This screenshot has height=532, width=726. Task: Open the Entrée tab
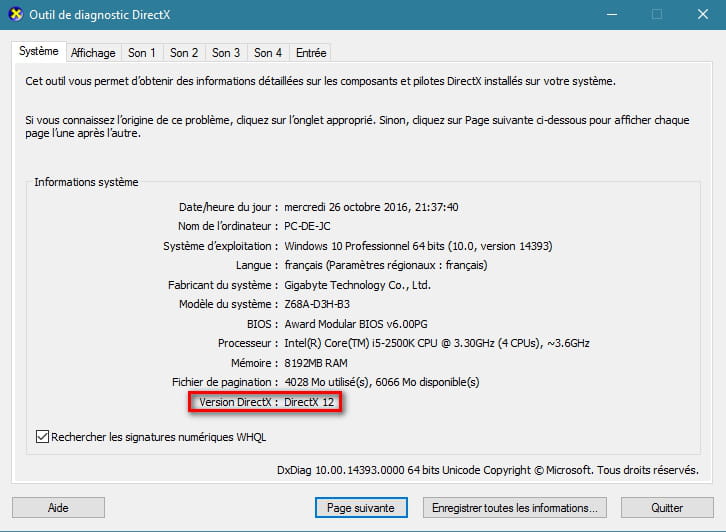tap(311, 53)
